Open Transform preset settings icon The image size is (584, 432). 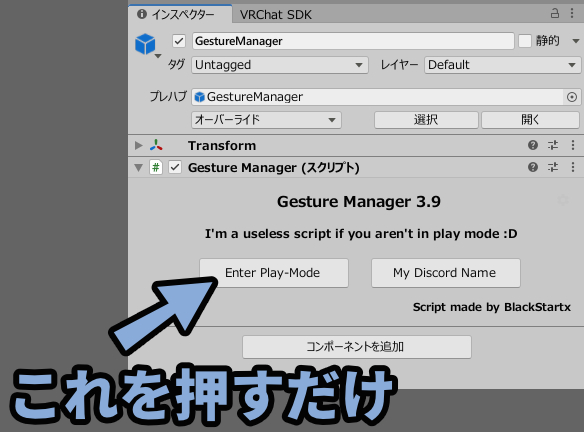point(553,145)
